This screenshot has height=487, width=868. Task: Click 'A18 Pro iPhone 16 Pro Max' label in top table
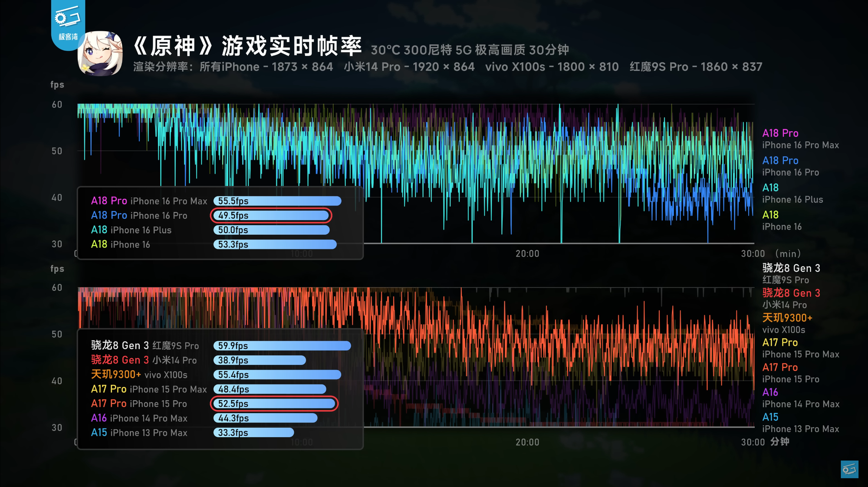[149, 201]
